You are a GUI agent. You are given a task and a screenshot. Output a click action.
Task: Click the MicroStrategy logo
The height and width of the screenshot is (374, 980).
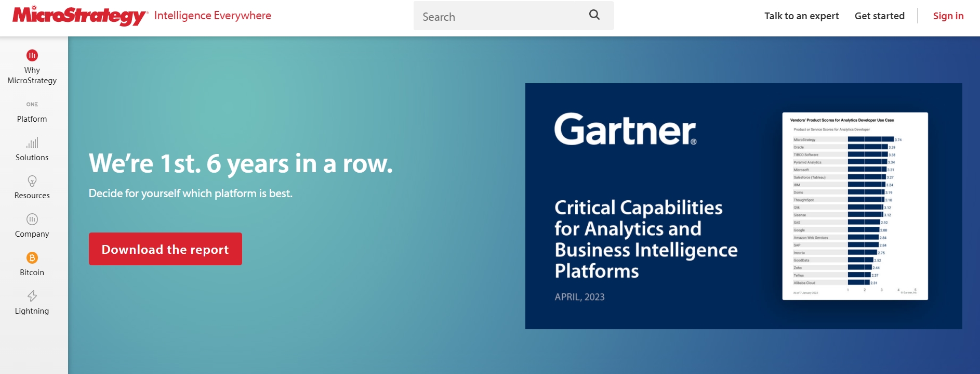80,16
